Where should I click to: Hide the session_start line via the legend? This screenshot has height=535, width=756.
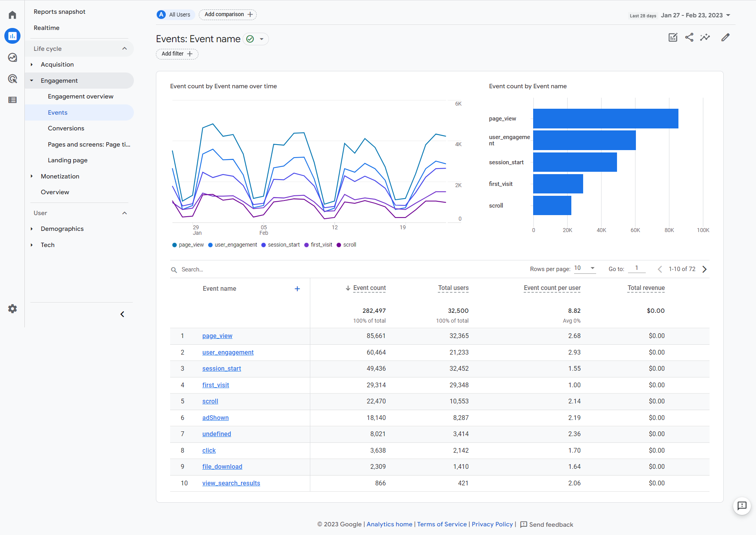(x=280, y=244)
